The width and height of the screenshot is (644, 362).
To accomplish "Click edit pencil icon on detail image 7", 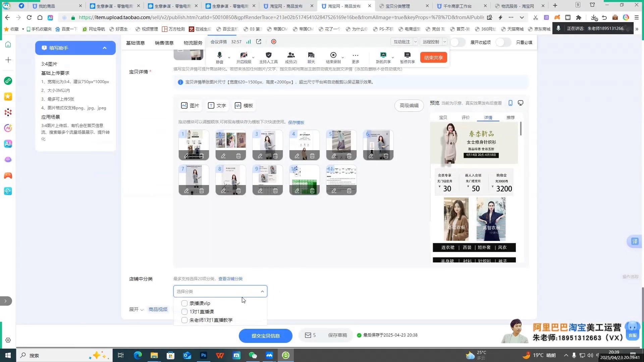I will coord(186,191).
